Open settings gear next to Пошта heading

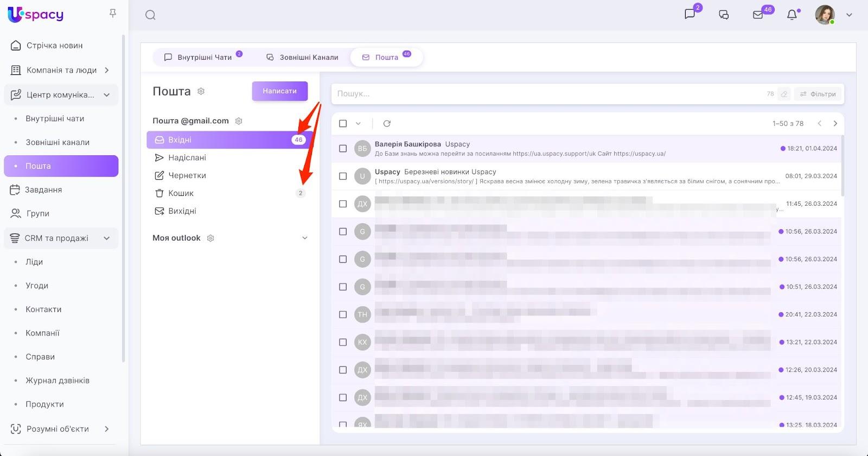(201, 91)
